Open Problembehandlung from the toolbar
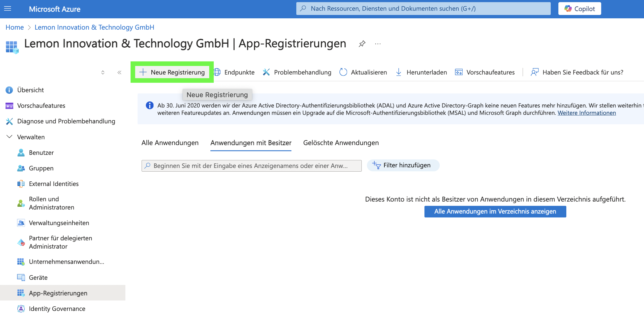 (x=297, y=72)
